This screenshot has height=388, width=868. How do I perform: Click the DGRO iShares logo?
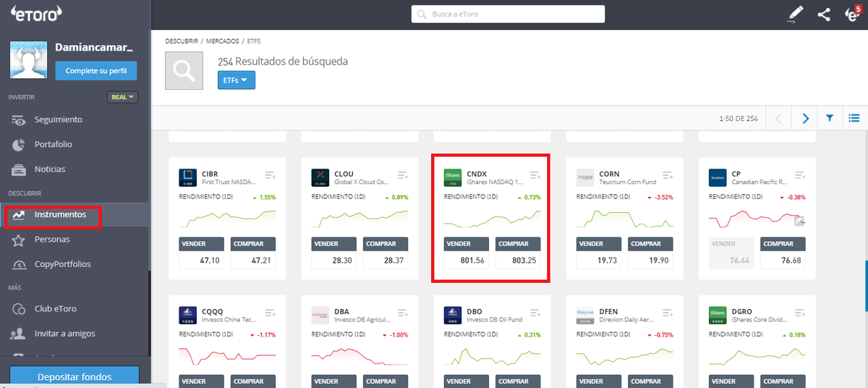[718, 316]
